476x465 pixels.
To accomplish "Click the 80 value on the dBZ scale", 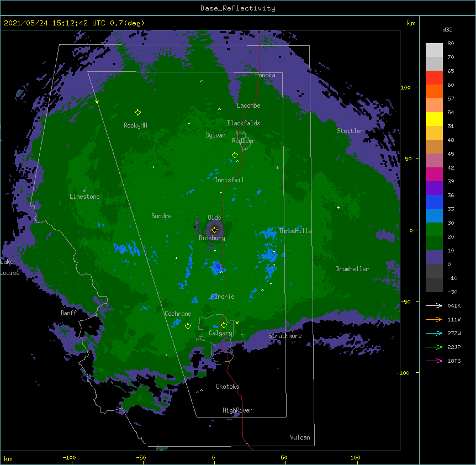I will [451, 44].
